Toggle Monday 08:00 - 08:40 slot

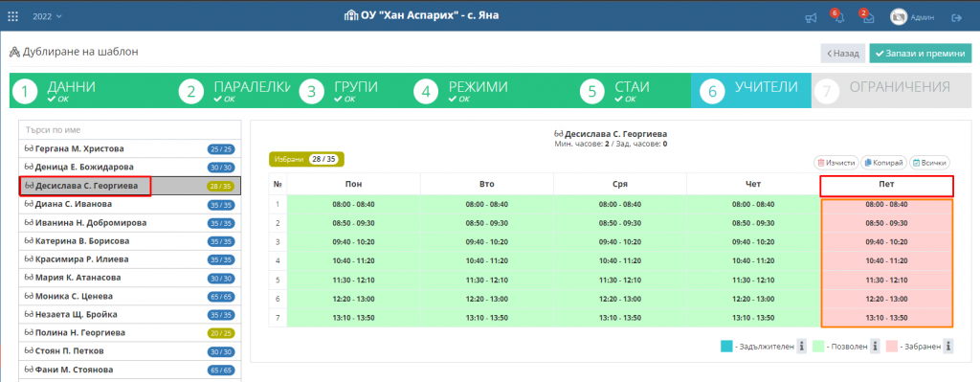point(353,205)
